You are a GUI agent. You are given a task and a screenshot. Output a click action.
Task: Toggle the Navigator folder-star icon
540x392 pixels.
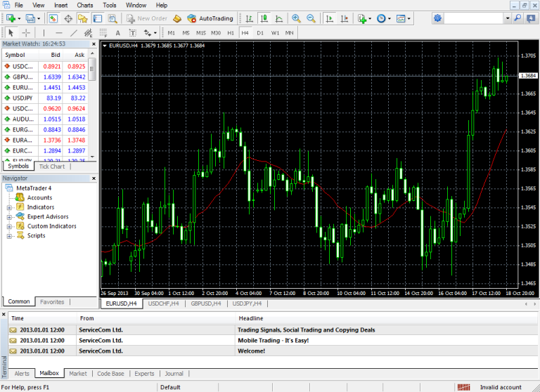pyautogui.click(x=83, y=18)
